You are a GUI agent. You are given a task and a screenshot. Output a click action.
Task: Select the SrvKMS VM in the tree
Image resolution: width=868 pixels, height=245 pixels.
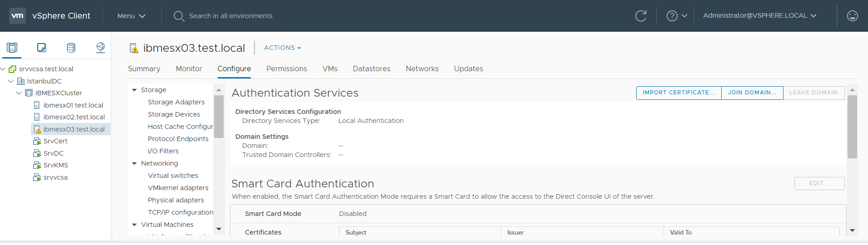(x=55, y=165)
